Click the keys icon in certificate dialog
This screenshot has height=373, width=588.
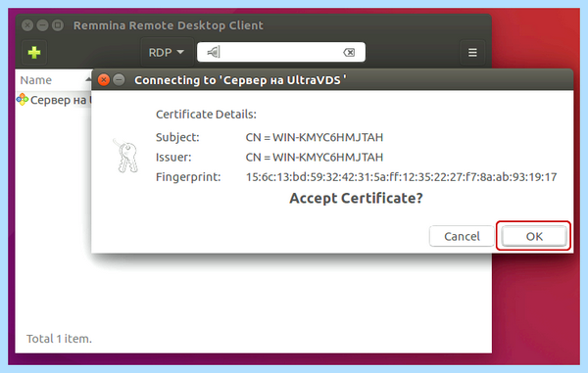pos(125,156)
